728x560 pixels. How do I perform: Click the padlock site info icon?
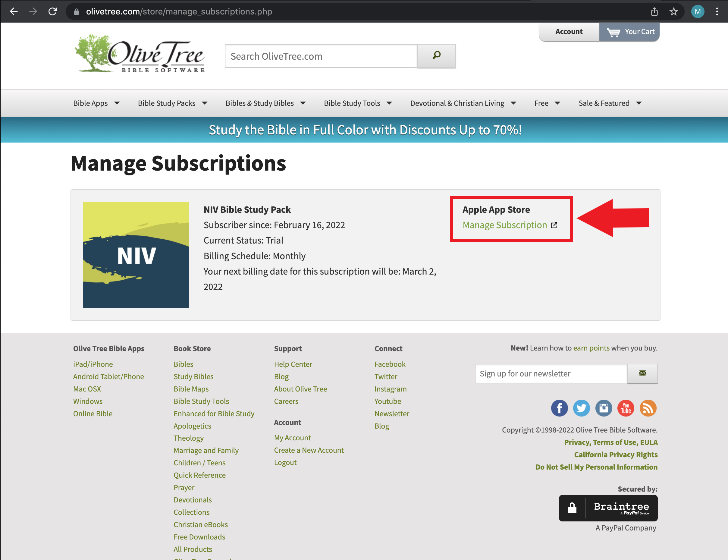click(x=77, y=12)
